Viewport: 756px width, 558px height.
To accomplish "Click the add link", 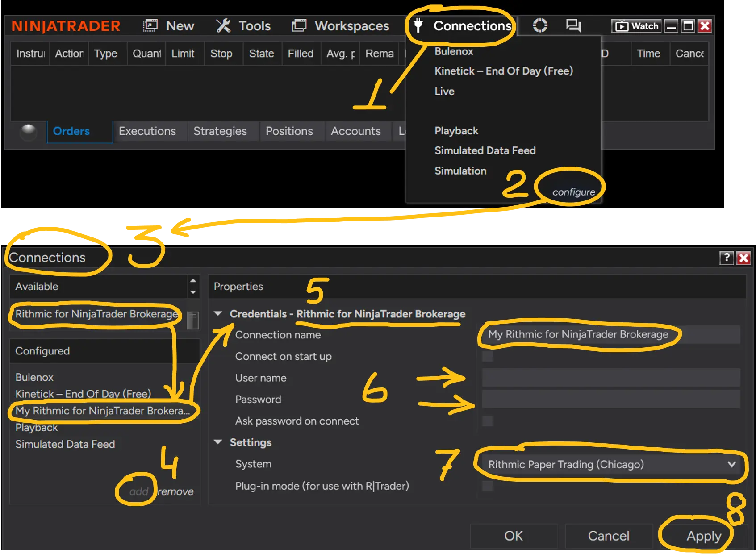I will pyautogui.click(x=138, y=491).
